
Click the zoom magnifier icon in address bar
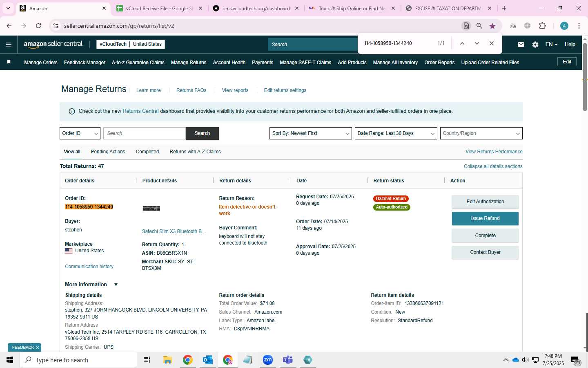pyautogui.click(x=479, y=26)
